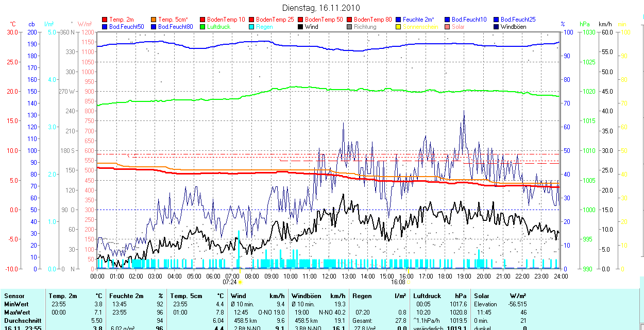Click the red °C axis unit label
The height and width of the screenshot is (330, 644).
[x=13, y=24]
